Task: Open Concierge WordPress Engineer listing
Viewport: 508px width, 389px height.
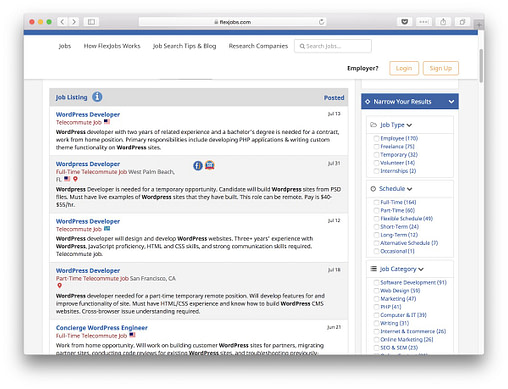Action: click(102, 328)
